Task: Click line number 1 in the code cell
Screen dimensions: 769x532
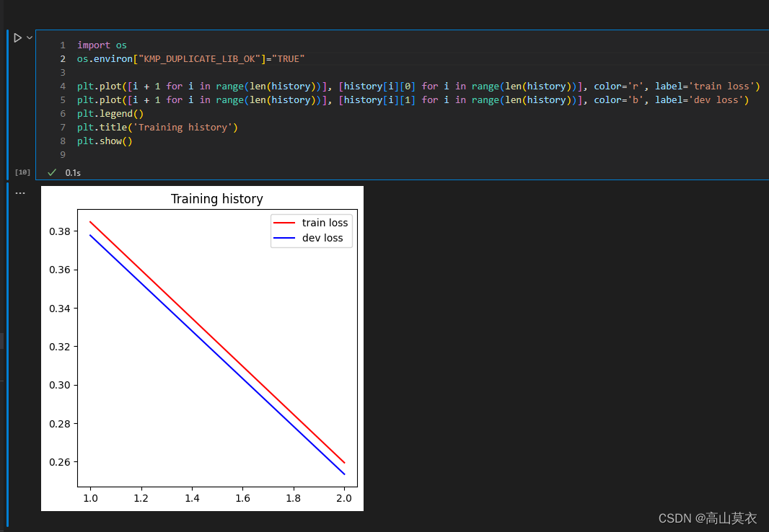Action: coord(62,45)
